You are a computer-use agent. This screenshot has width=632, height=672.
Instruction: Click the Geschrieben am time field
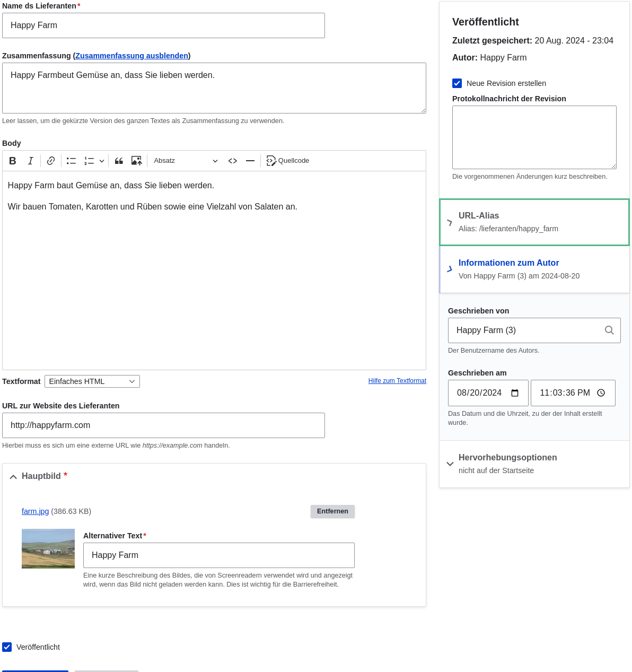[x=573, y=393]
